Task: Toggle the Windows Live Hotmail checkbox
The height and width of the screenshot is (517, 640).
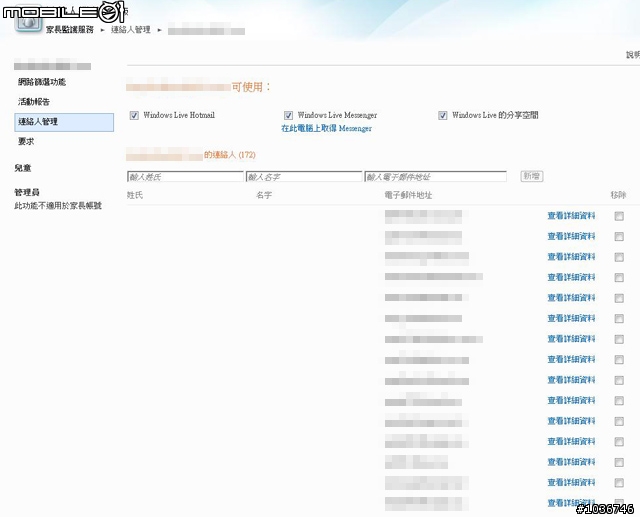Action: [134, 115]
